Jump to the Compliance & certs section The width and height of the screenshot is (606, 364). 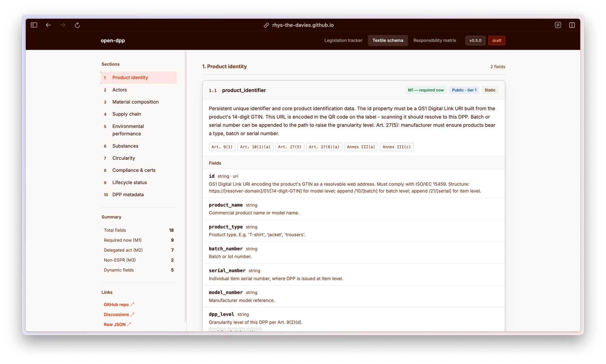click(x=134, y=170)
